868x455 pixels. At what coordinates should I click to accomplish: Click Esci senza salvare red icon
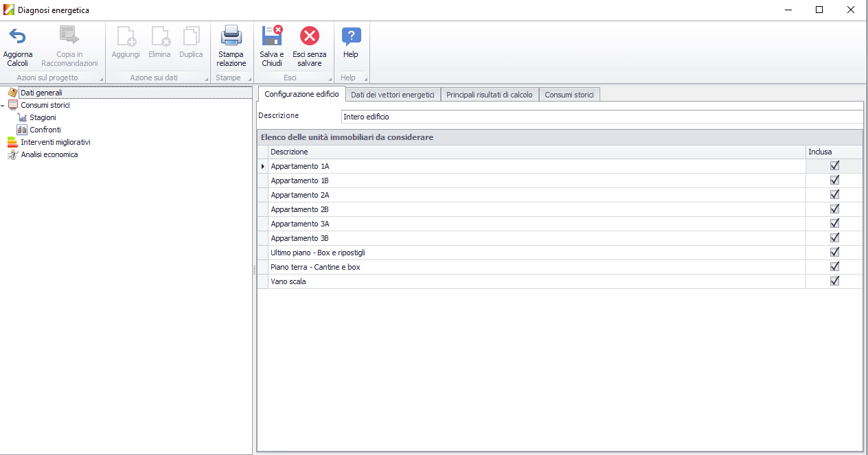[x=310, y=36]
